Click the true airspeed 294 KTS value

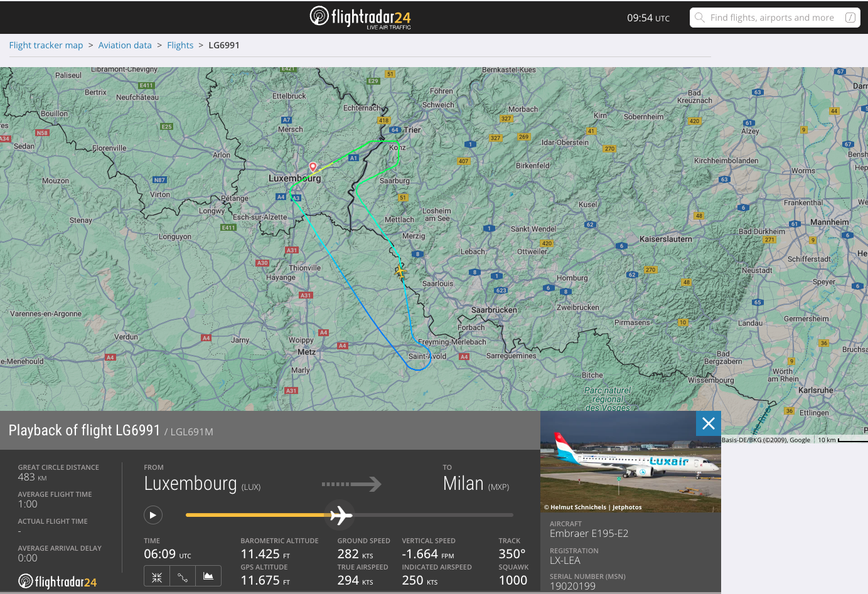click(x=355, y=580)
